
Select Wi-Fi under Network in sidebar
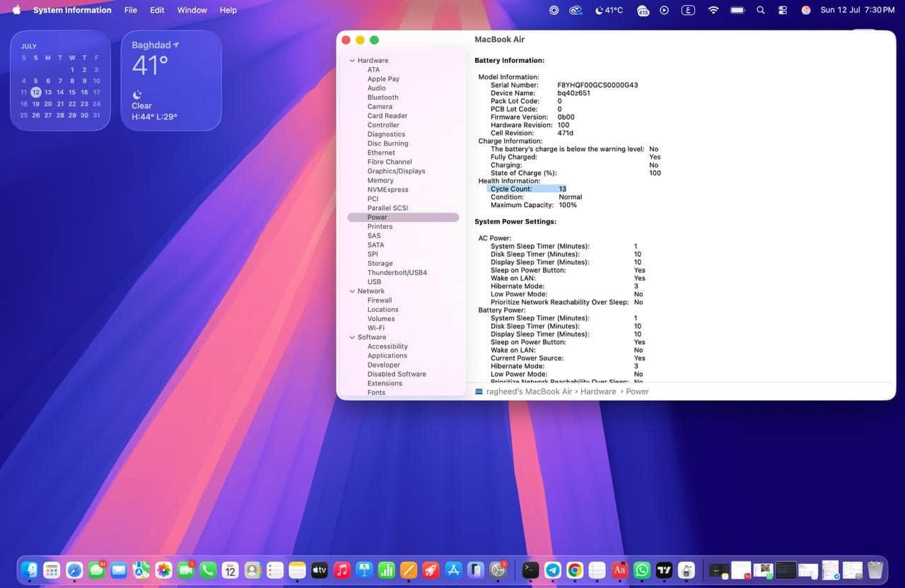point(375,328)
